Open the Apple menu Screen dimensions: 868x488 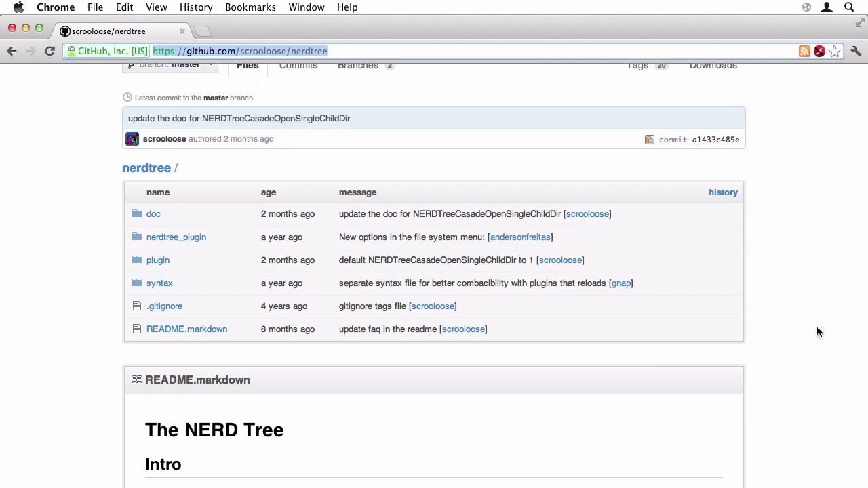tap(18, 7)
